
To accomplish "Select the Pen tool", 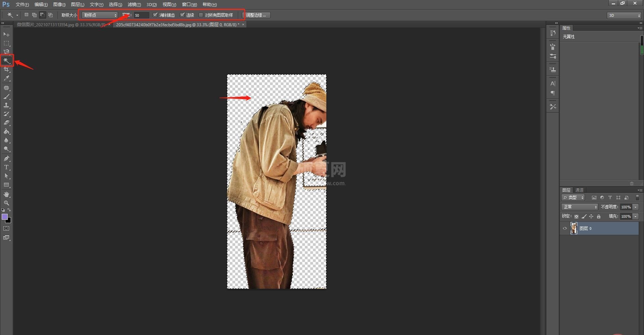I will coord(6,158).
